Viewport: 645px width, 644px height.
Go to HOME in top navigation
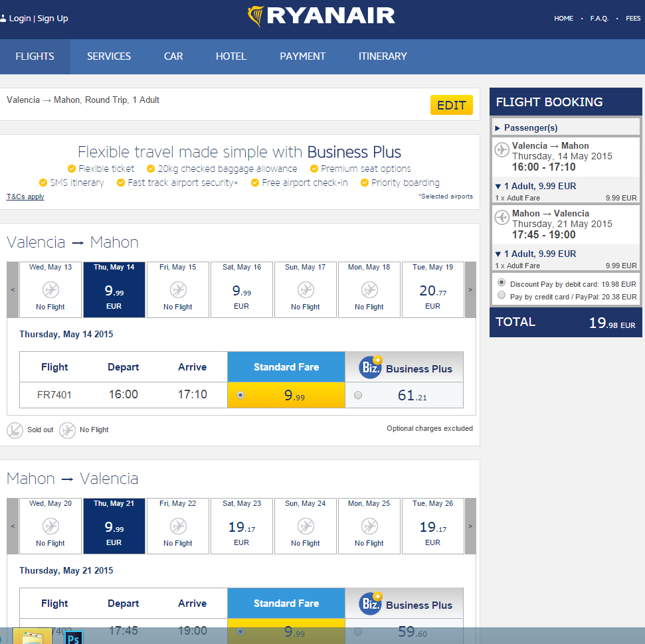pyautogui.click(x=563, y=19)
